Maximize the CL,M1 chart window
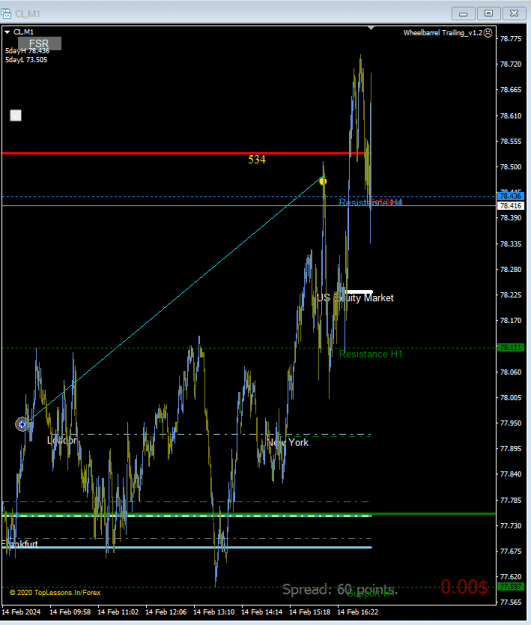531x625 pixels. point(489,14)
